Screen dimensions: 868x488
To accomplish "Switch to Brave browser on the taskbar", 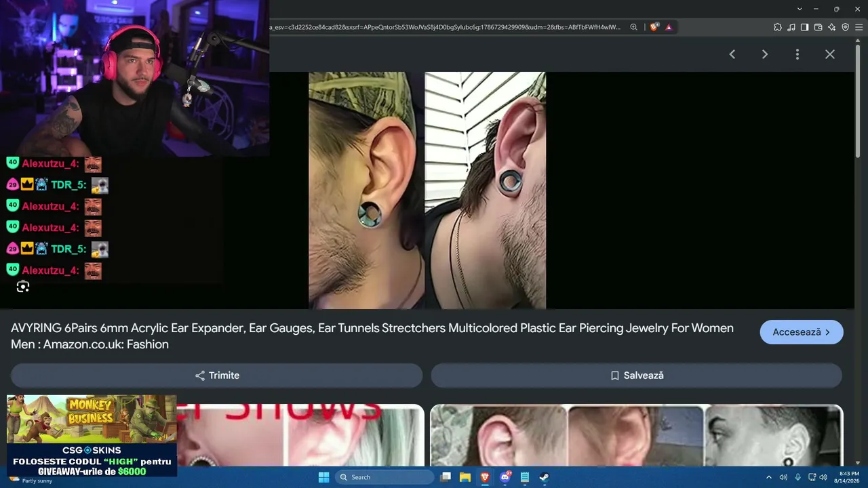I will click(485, 477).
